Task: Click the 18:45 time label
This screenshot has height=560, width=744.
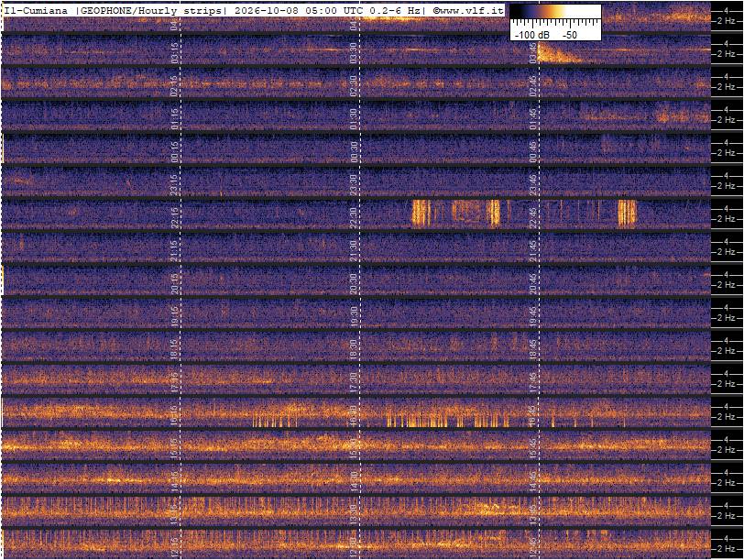Action: [x=533, y=350]
